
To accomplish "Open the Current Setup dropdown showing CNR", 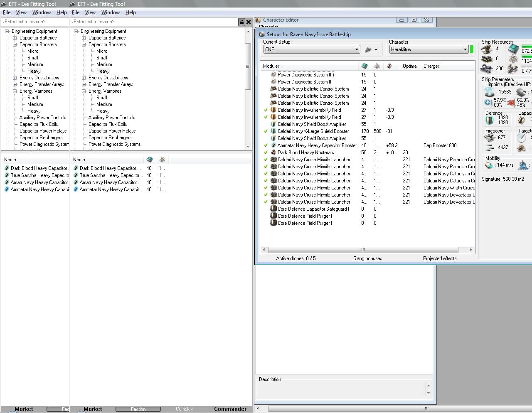I will (312, 49).
